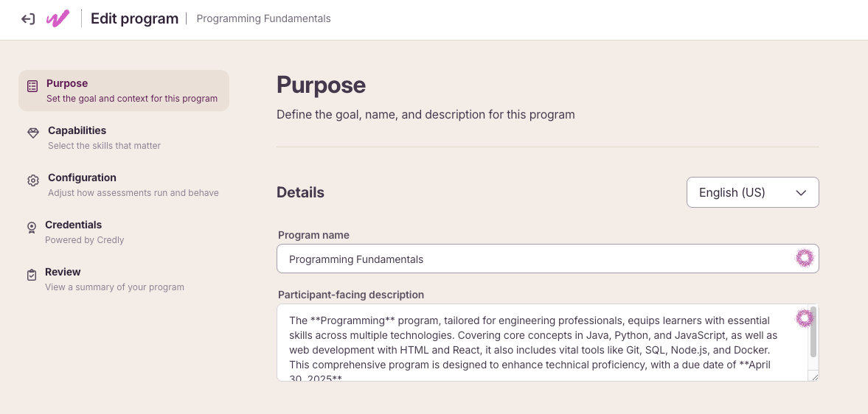Click the Capabilities diamond icon
The width and height of the screenshot is (868, 414).
coord(33,133)
